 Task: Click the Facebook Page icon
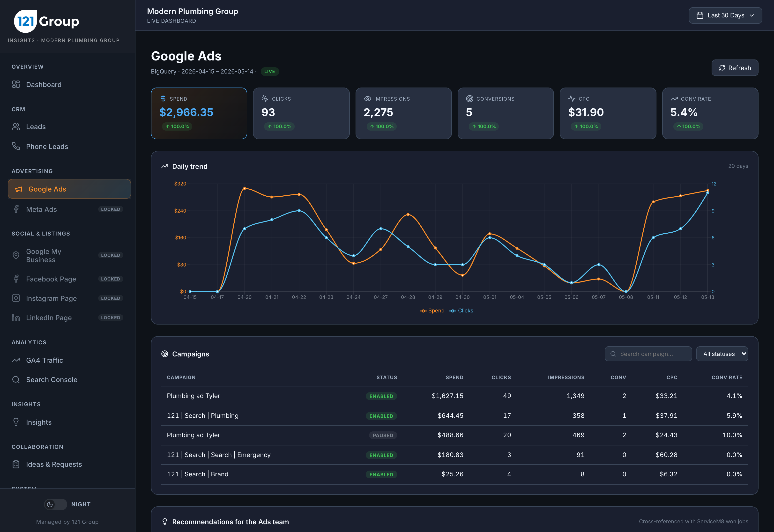tap(16, 279)
